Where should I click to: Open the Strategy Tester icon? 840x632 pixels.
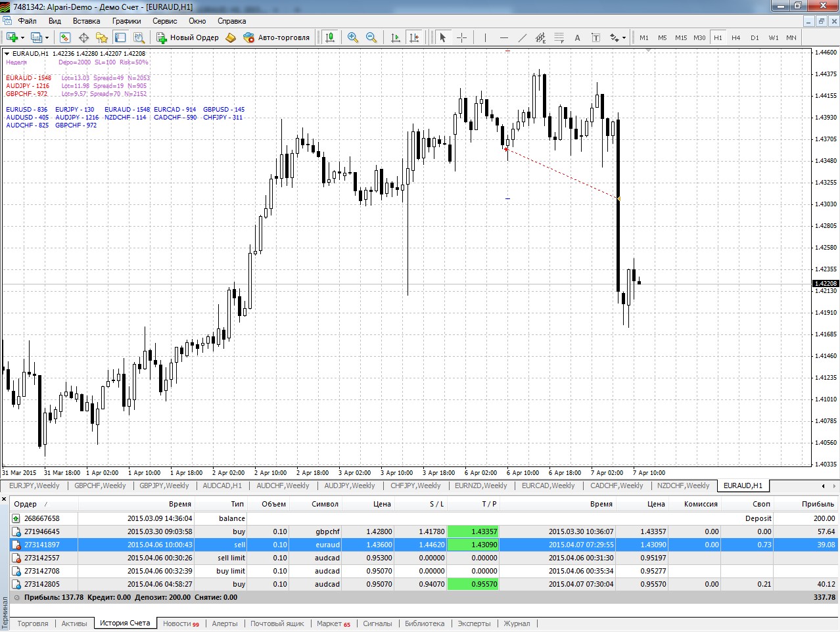pos(138,37)
